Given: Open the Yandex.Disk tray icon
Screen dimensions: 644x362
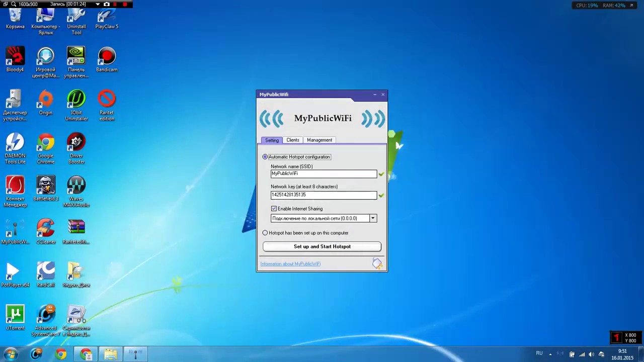Looking at the screenshot, I should coord(601,354).
